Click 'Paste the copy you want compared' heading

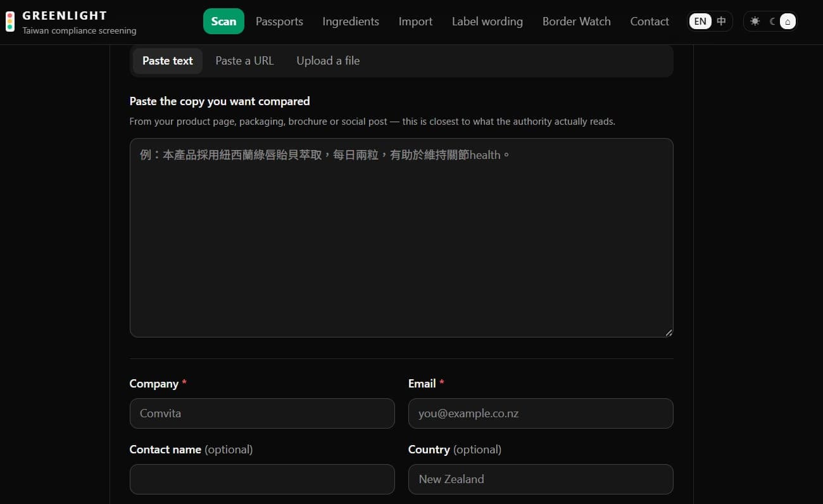click(220, 101)
